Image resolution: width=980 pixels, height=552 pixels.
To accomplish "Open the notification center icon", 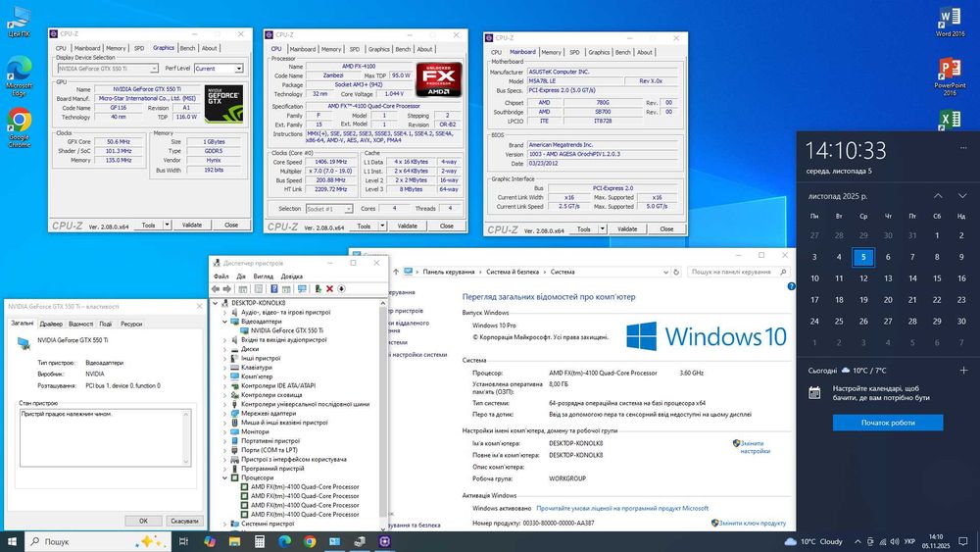I will click(964, 541).
